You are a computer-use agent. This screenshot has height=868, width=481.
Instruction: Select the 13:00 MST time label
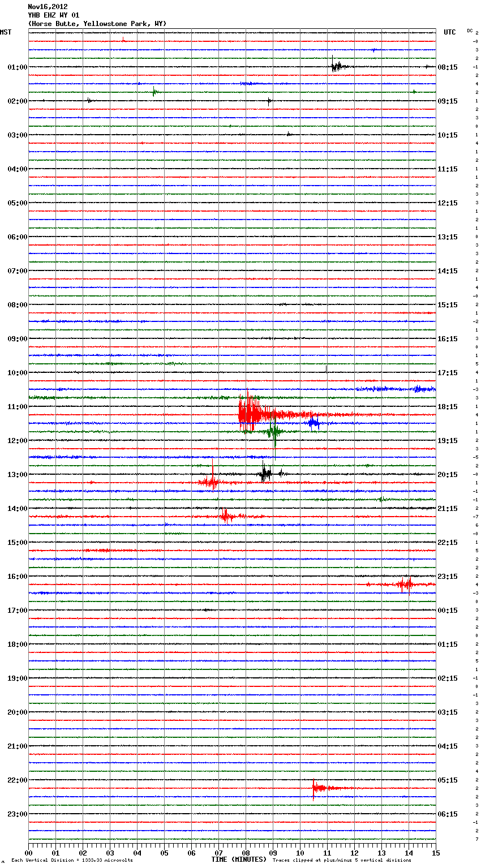pyautogui.click(x=18, y=475)
